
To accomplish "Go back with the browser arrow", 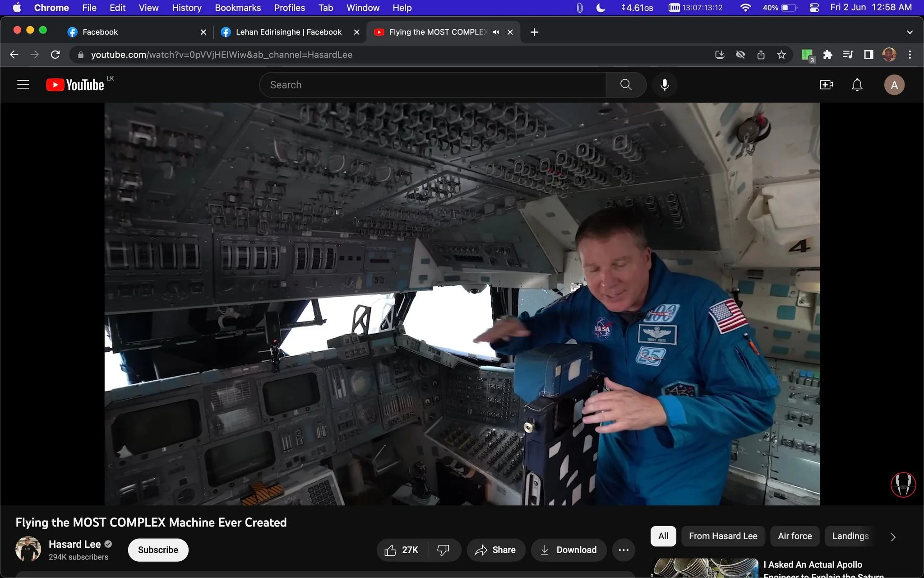I will [14, 55].
